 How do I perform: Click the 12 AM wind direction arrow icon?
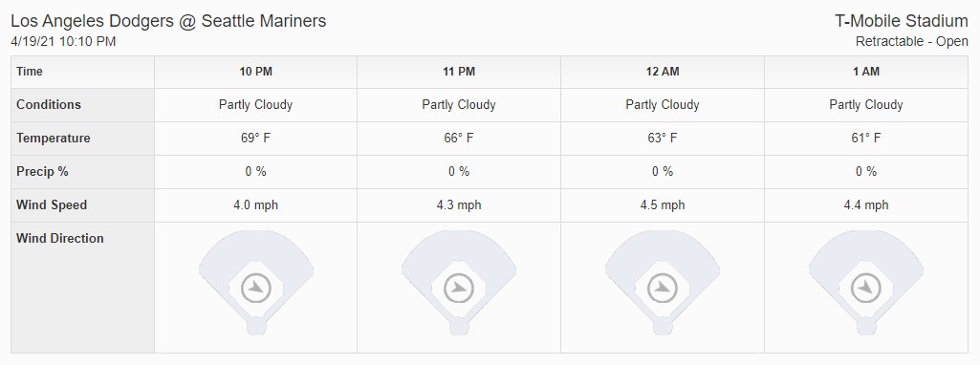(x=663, y=289)
